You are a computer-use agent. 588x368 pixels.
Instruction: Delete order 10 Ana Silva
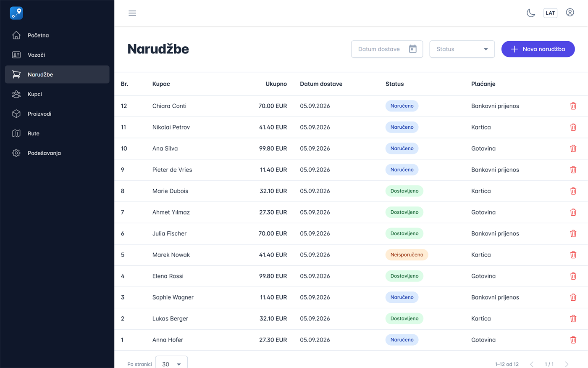click(573, 148)
